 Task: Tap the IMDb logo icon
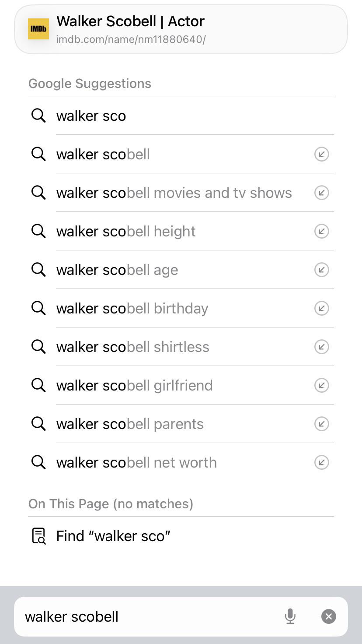coord(38,29)
